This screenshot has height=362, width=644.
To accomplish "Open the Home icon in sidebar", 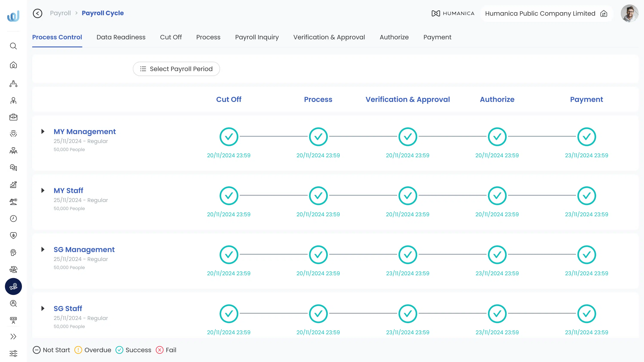I will click(13, 65).
